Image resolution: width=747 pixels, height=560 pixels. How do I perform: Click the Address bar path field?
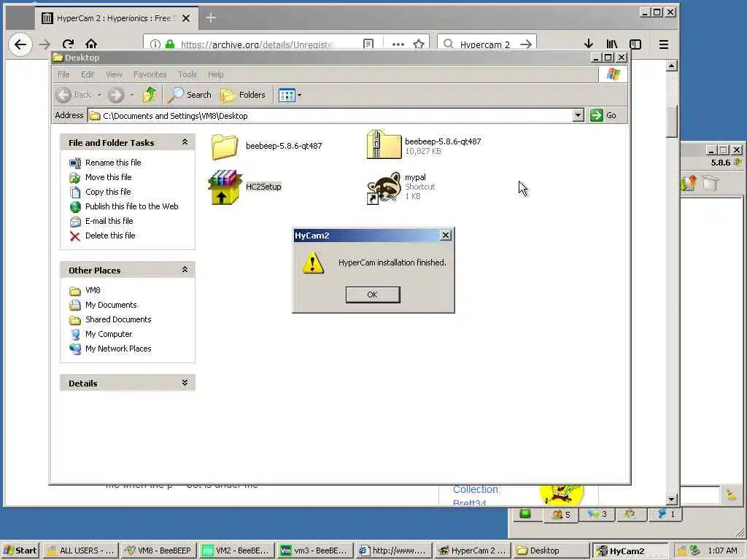330,116
